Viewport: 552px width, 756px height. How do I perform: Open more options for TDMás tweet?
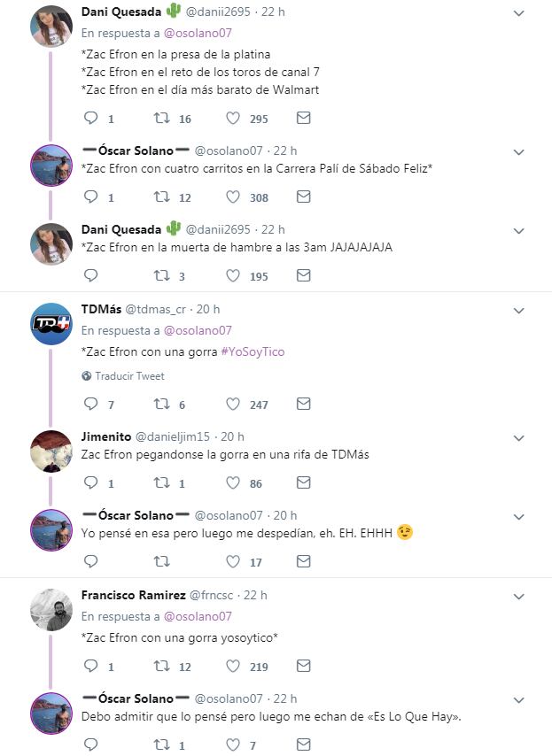[x=520, y=310]
